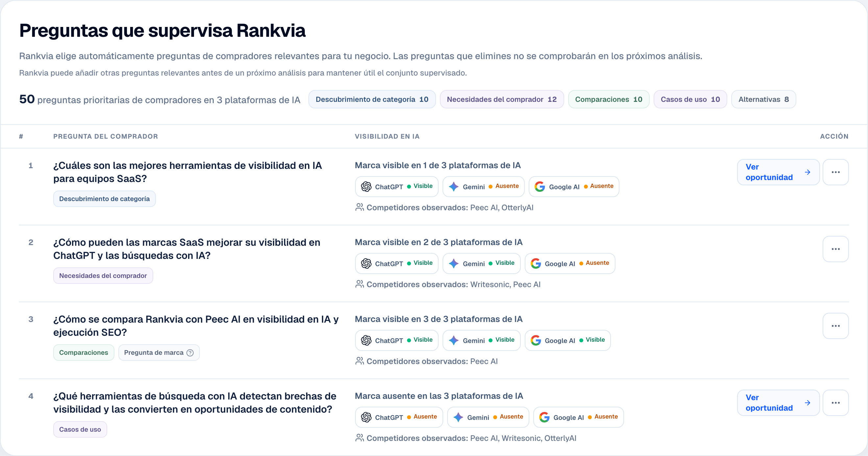This screenshot has height=456, width=868.
Task: Open the more-options menu for question 1
Action: (835, 172)
